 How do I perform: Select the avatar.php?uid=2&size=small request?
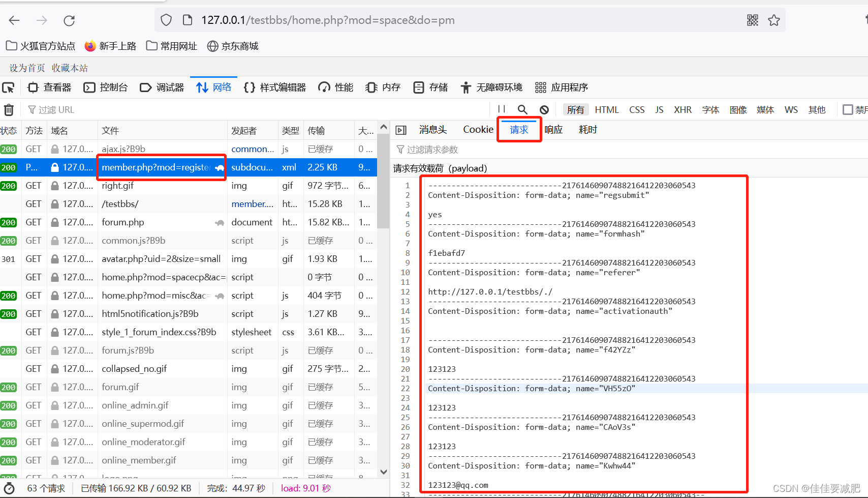coord(189,259)
